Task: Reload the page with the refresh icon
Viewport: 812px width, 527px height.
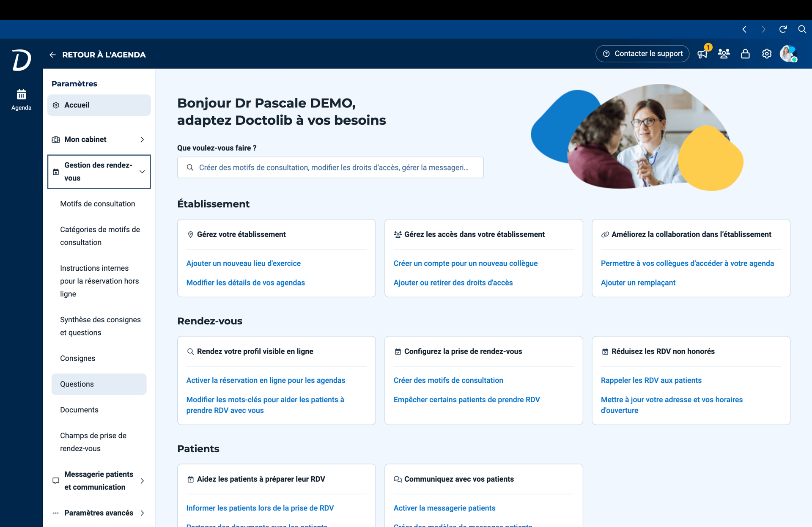Action: [x=783, y=29]
